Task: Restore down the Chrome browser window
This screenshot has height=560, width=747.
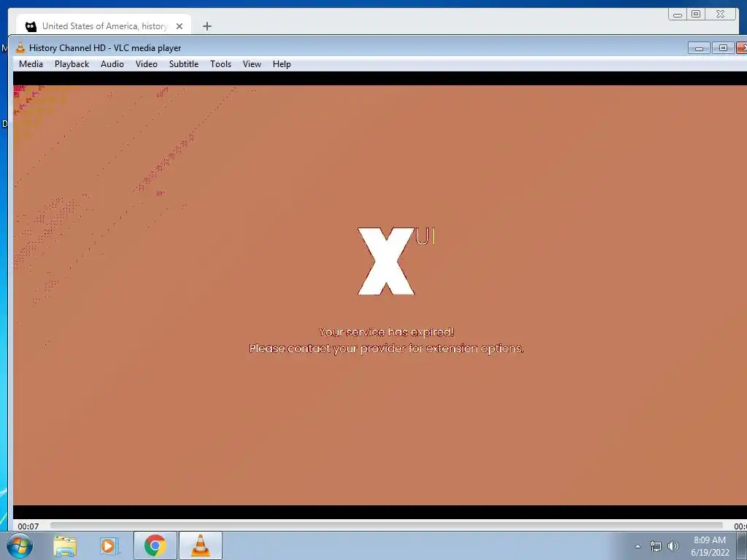Action: 696,15
